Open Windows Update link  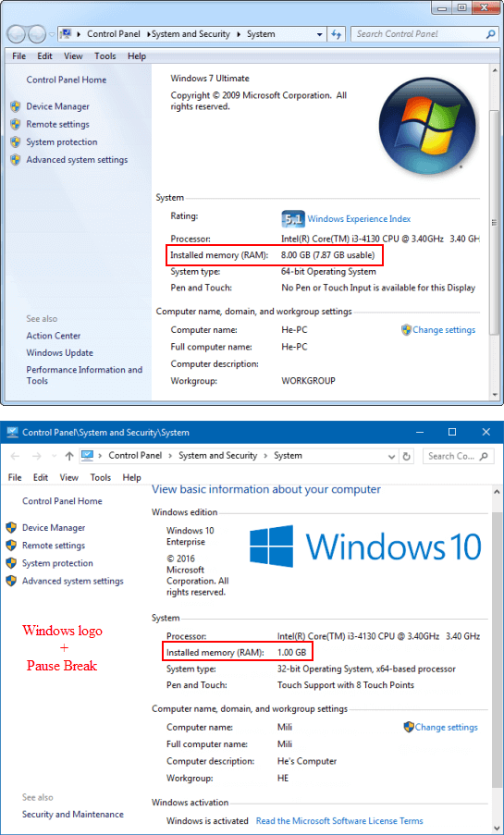click(60, 352)
